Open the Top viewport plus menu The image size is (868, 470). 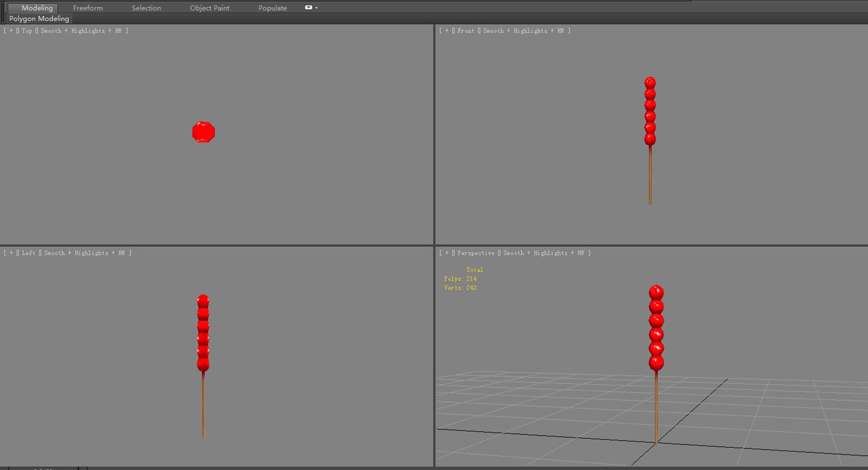(x=11, y=31)
